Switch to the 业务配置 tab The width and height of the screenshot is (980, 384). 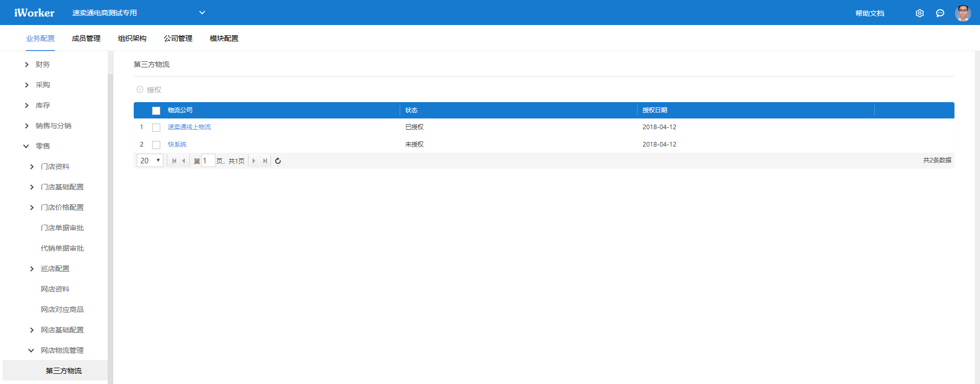click(40, 38)
